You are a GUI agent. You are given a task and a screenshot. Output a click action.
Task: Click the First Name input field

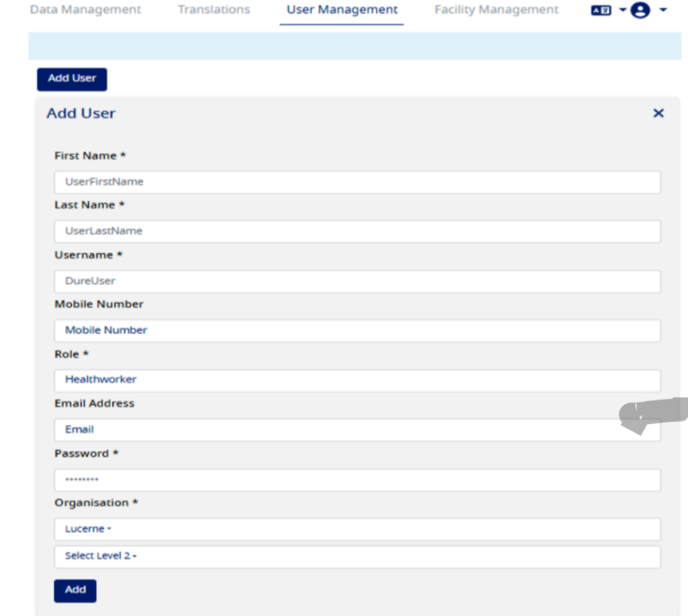(357, 181)
